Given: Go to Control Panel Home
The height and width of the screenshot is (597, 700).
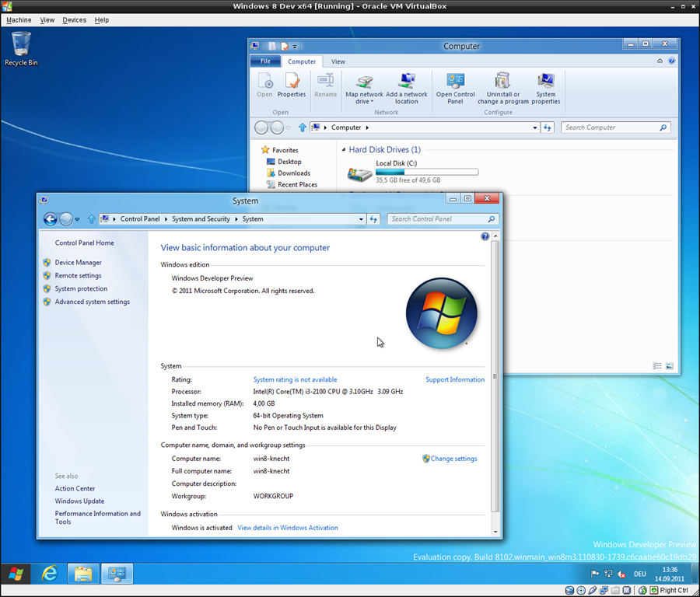Looking at the screenshot, I should coord(84,243).
